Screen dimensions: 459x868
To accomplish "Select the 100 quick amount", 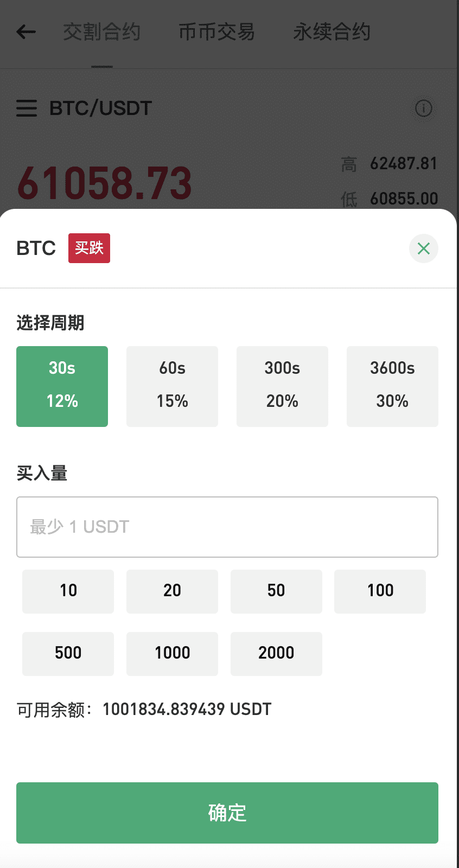I will coord(380,591).
